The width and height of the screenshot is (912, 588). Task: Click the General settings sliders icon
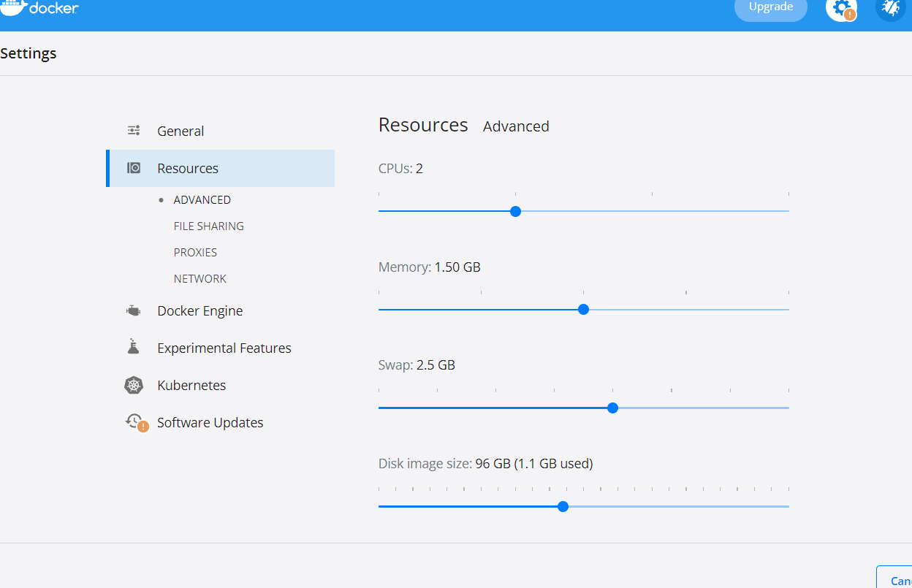[134, 131]
